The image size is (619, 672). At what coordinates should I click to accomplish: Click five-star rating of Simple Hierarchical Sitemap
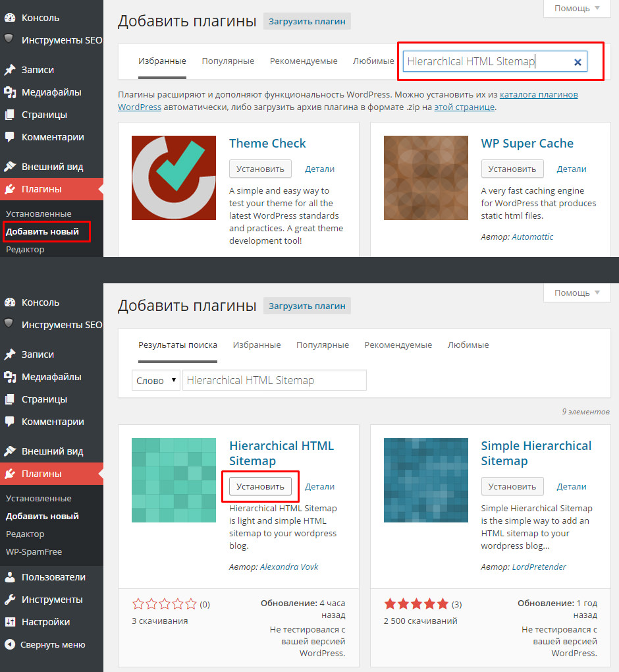416,604
